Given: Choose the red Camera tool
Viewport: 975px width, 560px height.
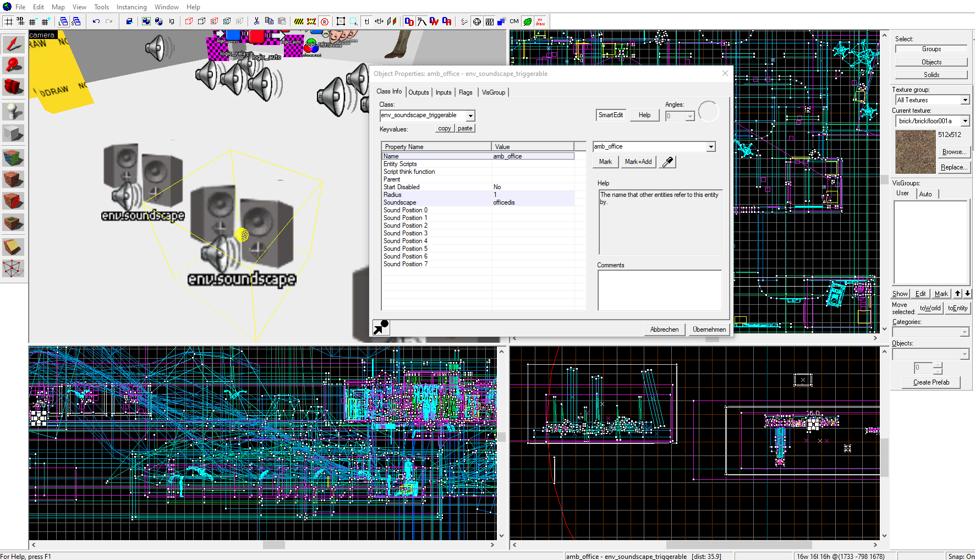Looking at the screenshot, I should pyautogui.click(x=13, y=87).
